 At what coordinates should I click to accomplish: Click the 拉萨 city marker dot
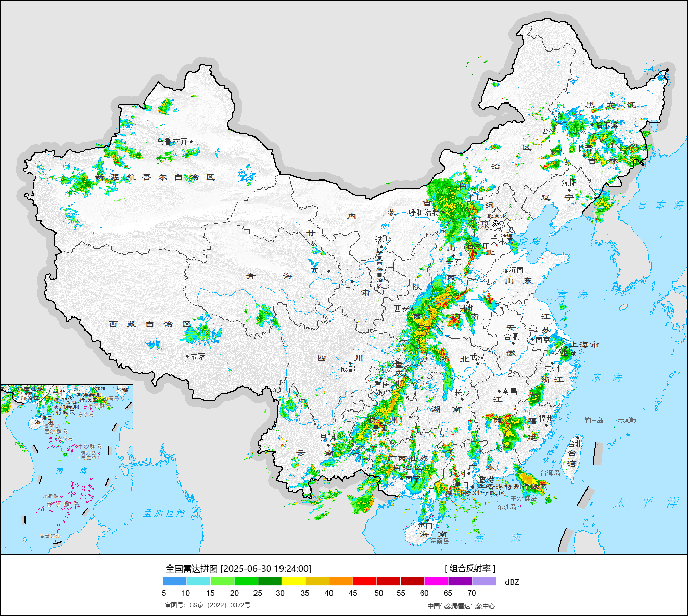click(x=187, y=356)
